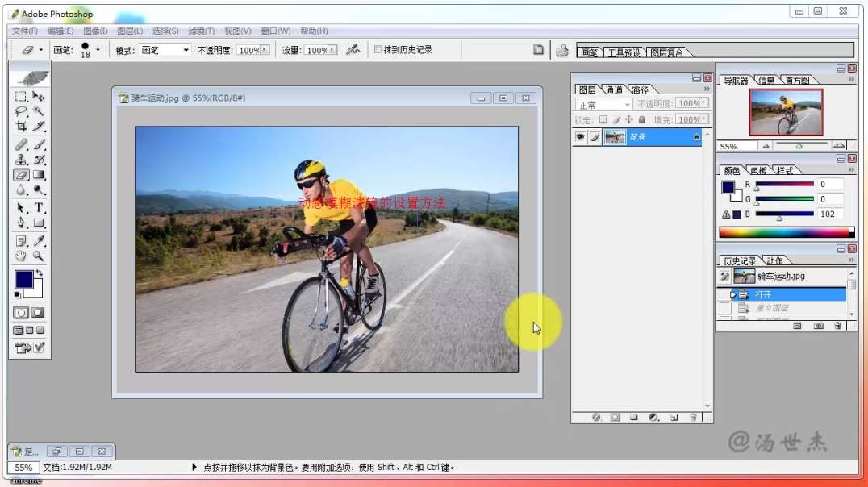Open the Layers panel flyout menu
Viewport: 868px width, 487px height.
tap(707, 89)
